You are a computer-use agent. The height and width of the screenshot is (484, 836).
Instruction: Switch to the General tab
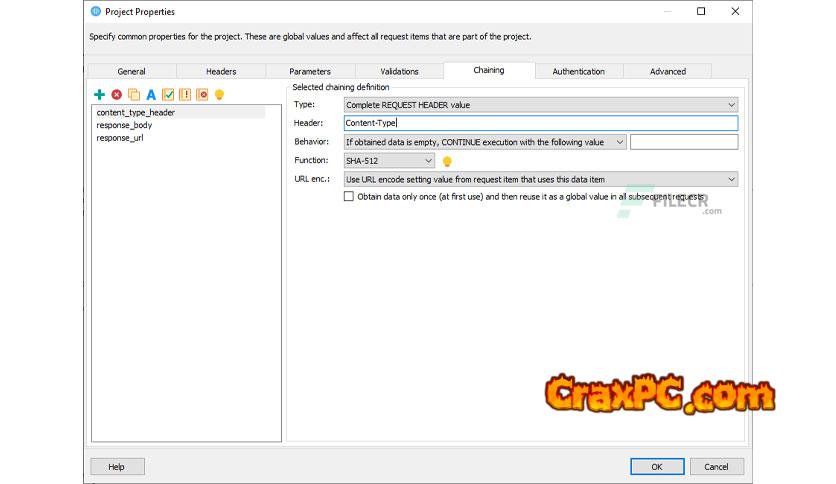[132, 71]
